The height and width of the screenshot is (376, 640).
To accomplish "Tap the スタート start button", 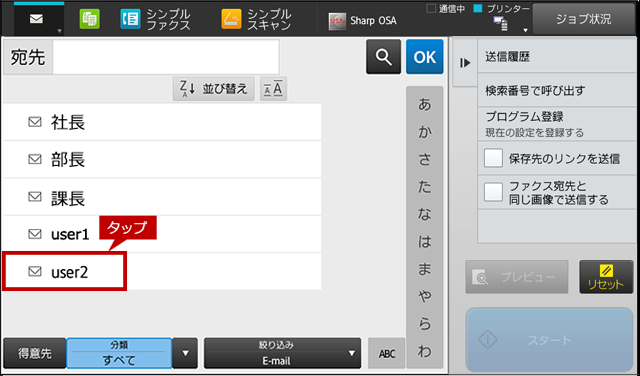I will click(x=549, y=340).
